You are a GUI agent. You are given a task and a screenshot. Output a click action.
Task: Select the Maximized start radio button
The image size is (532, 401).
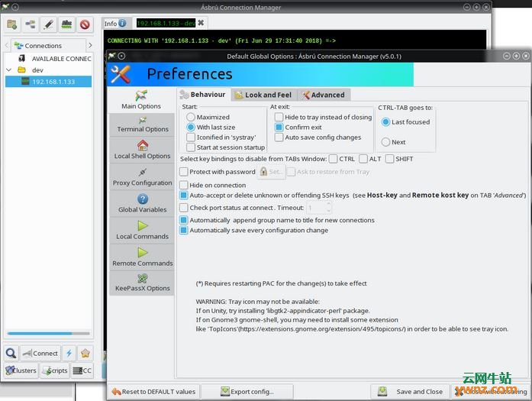click(191, 117)
